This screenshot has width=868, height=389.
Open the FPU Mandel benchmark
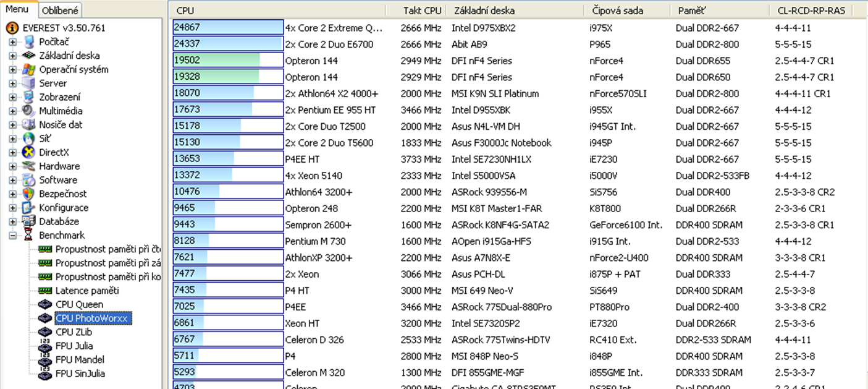point(80,359)
